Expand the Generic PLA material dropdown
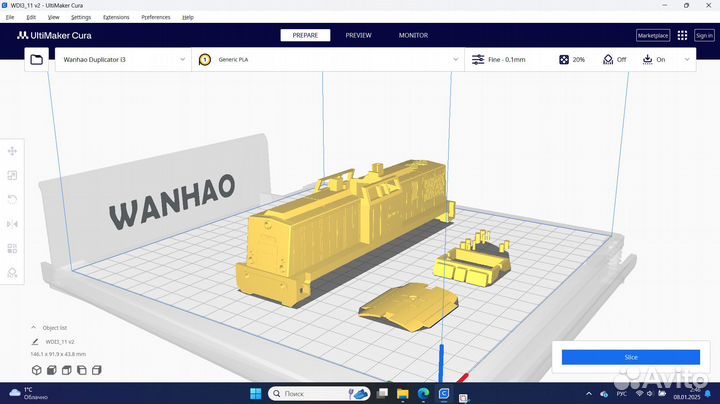The width and height of the screenshot is (720, 404). click(x=328, y=60)
